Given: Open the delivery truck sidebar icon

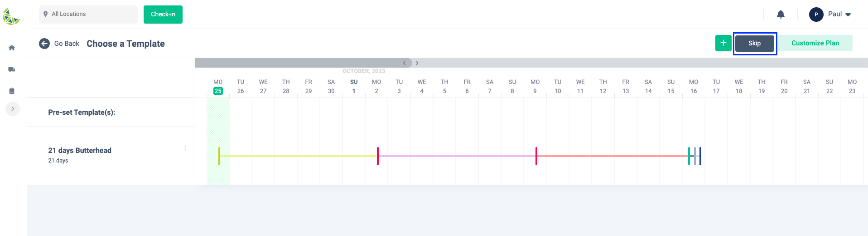Looking at the screenshot, I should tap(12, 69).
